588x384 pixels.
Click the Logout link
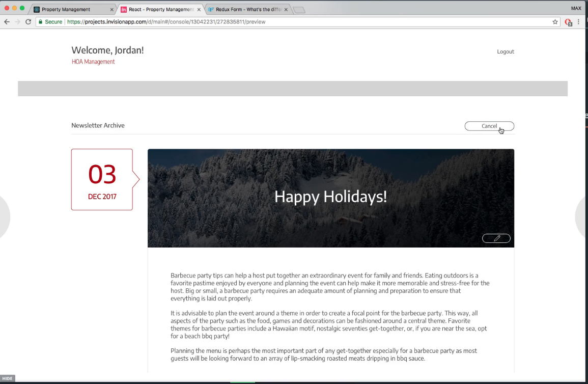[505, 52]
